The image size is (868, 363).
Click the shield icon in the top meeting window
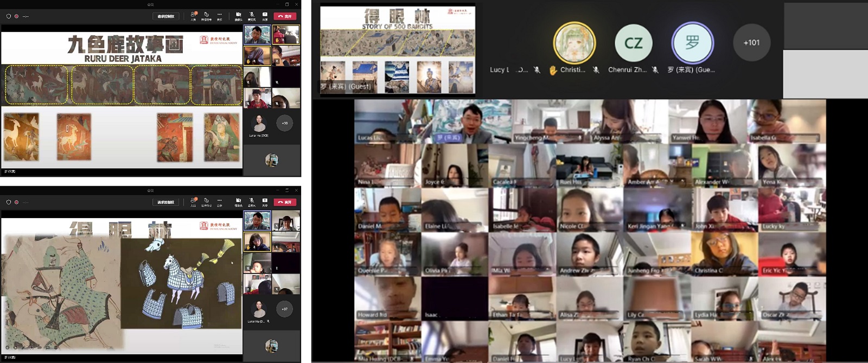pyautogui.click(x=8, y=16)
